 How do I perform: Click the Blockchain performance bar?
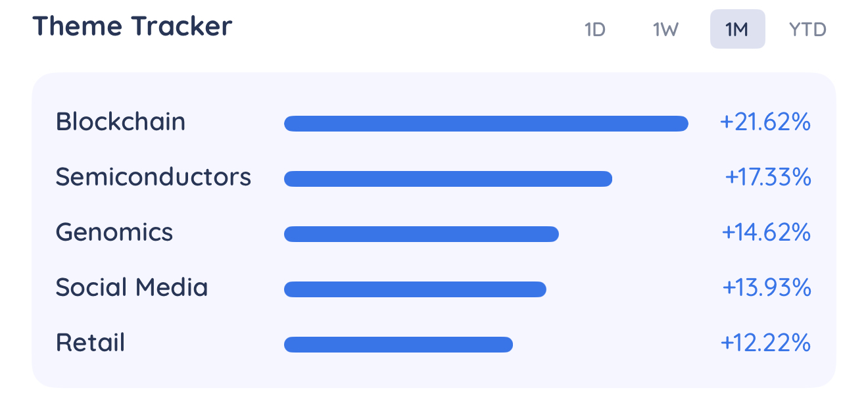coord(486,124)
